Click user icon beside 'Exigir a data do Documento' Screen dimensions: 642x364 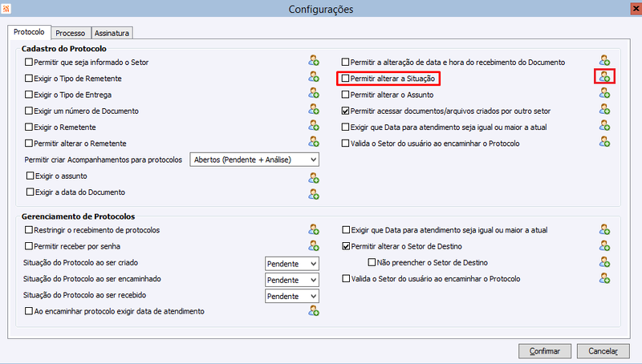pyautogui.click(x=314, y=194)
